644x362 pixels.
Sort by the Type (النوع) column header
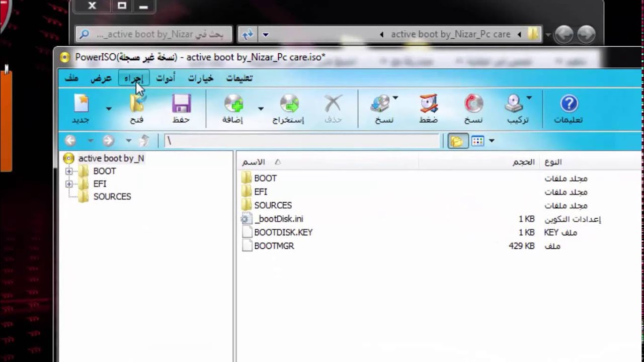click(x=591, y=162)
